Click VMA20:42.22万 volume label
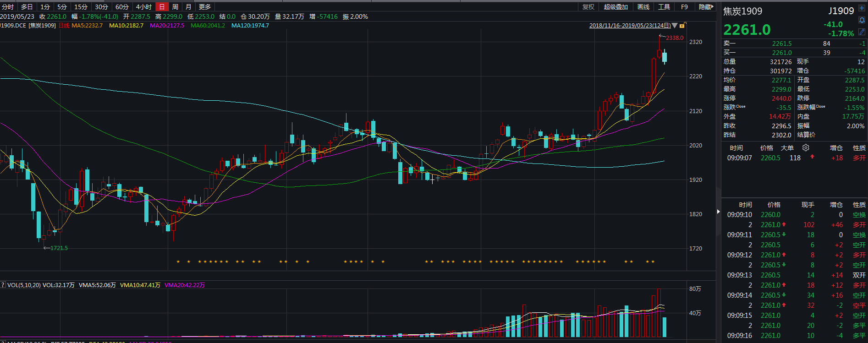The image size is (868, 343). pos(185,285)
